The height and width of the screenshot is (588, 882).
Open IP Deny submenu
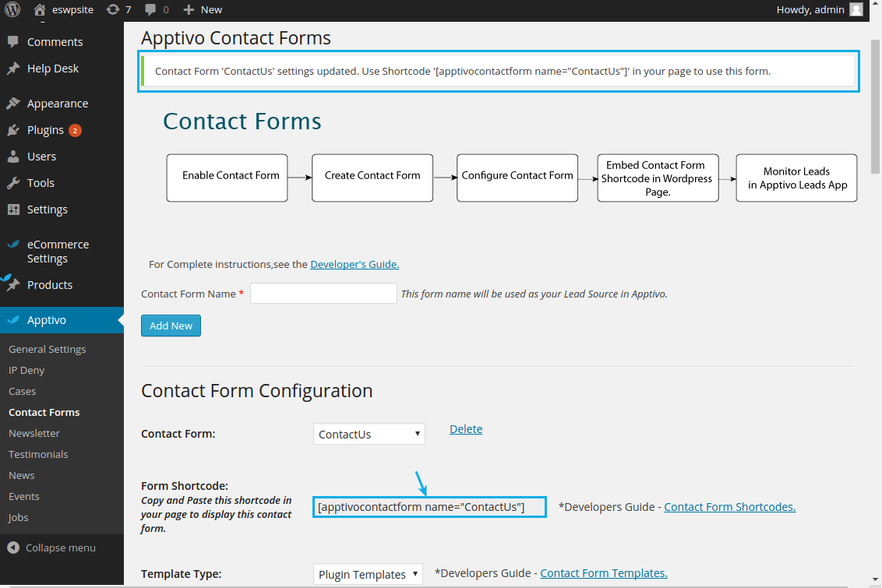pyautogui.click(x=26, y=370)
